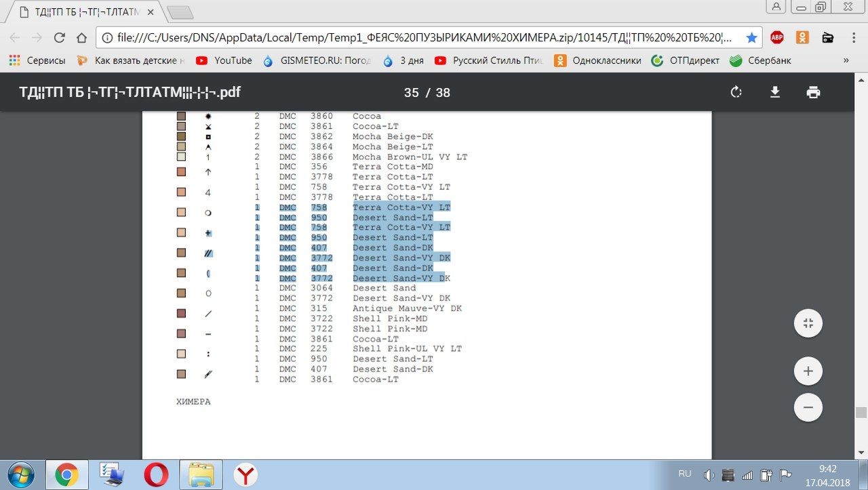868x490 pixels.
Task: Click the PDF page number field
Action: tap(411, 93)
